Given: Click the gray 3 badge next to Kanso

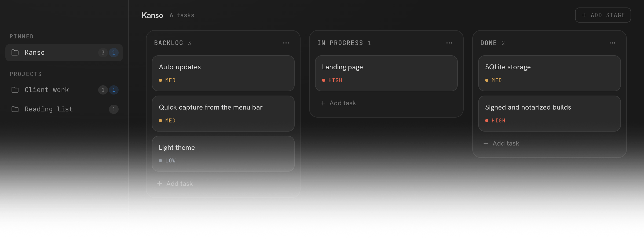Looking at the screenshot, I should (x=103, y=53).
